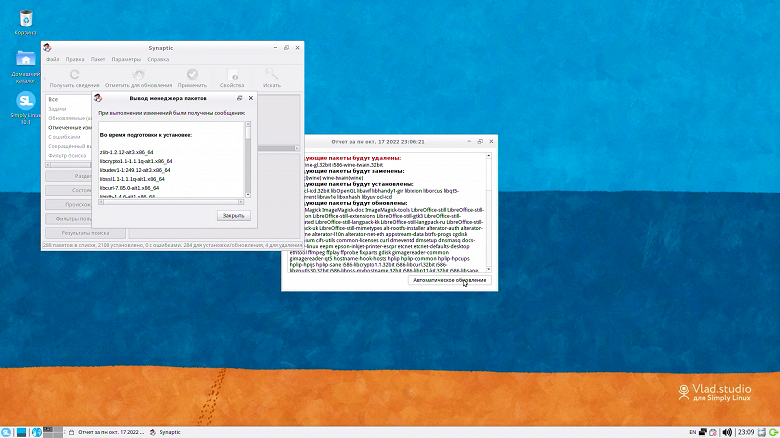Click the network tray icon
The height and width of the screenshot is (438, 780).
click(x=703, y=432)
